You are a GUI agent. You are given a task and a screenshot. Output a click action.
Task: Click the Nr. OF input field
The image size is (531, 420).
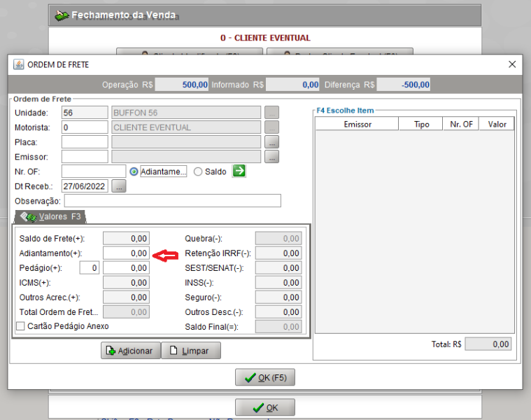(94, 171)
